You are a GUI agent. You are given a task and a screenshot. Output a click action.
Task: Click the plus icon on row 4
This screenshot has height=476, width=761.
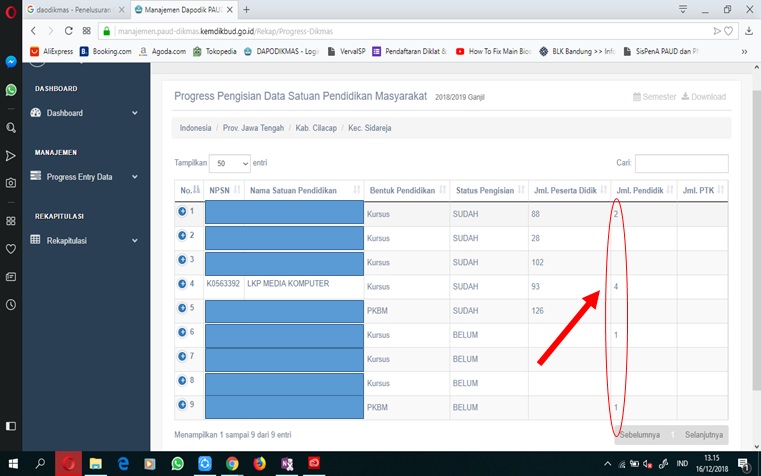coord(182,284)
